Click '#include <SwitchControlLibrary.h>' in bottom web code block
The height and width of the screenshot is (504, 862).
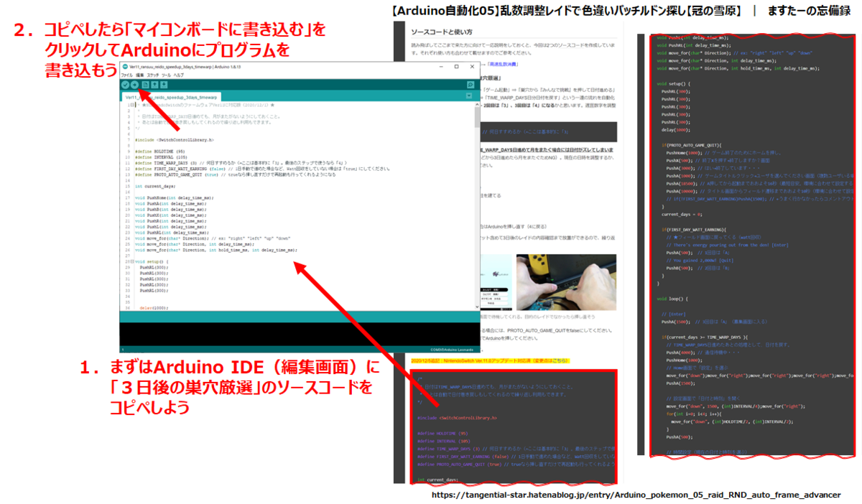click(x=457, y=417)
